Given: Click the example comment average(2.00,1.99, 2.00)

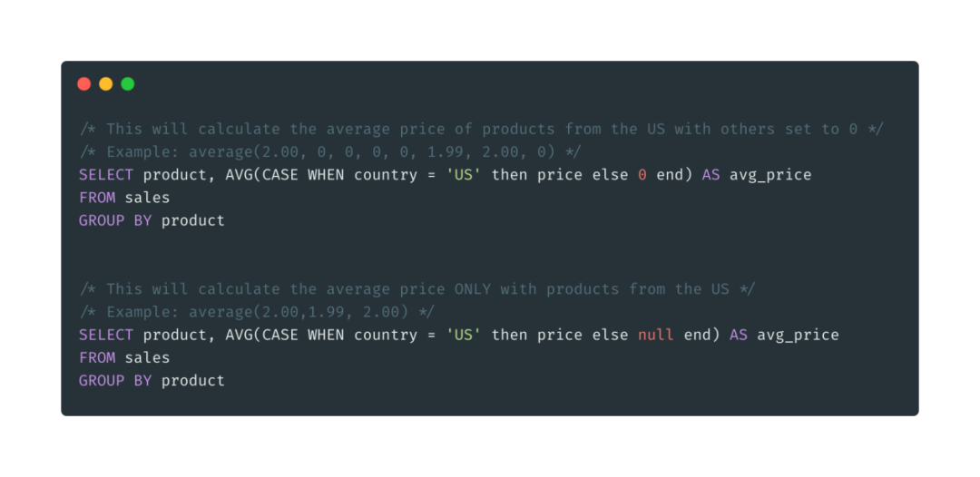Looking at the screenshot, I should click(x=256, y=312).
